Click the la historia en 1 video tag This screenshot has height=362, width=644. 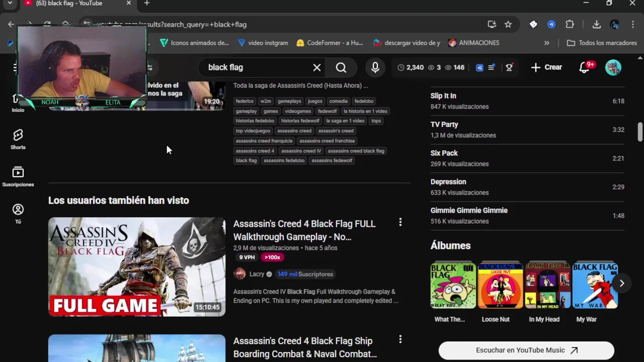365,111
